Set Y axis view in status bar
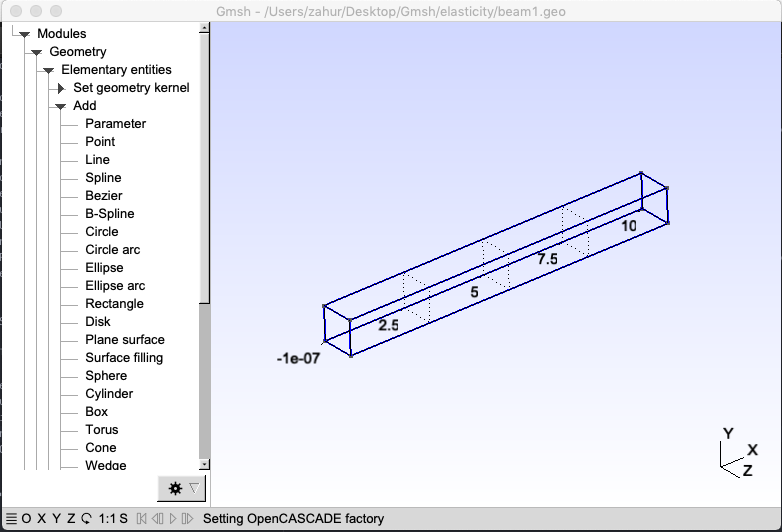 click(56, 519)
